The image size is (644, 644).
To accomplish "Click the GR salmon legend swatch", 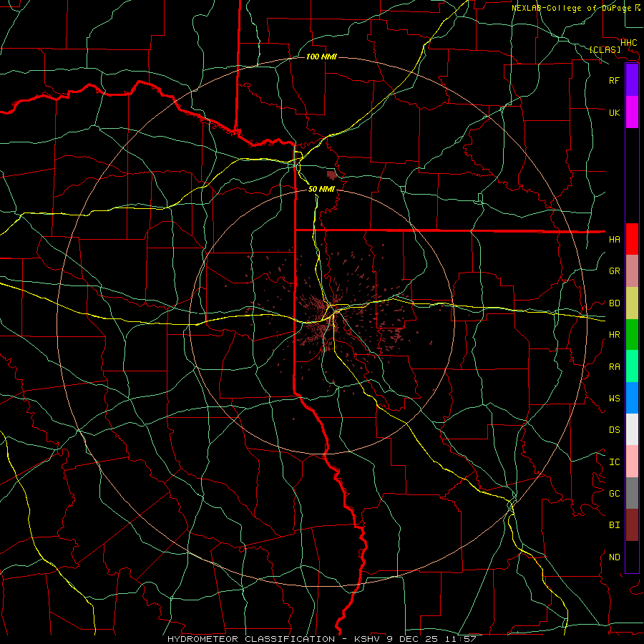I will pyautogui.click(x=632, y=270).
